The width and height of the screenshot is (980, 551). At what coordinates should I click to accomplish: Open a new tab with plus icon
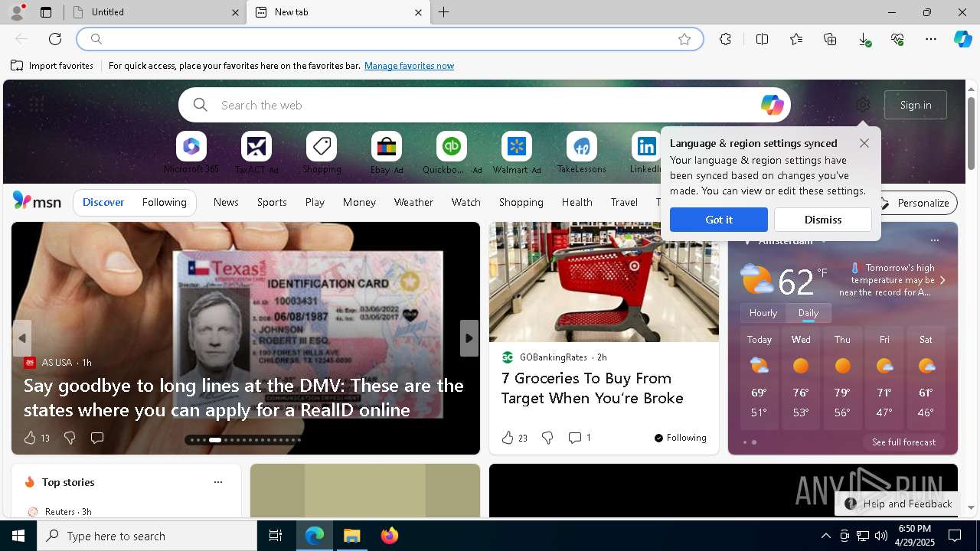point(444,12)
